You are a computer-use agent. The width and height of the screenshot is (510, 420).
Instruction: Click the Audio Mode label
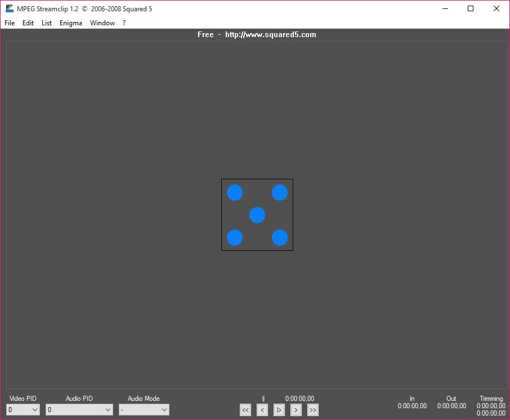coord(144,399)
